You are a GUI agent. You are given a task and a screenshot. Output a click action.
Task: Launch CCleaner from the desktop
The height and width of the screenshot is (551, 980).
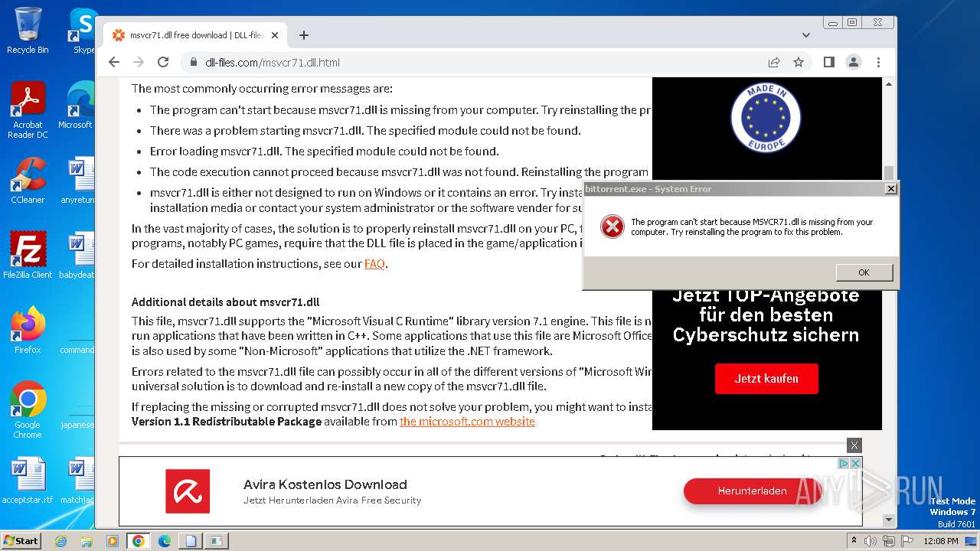click(x=28, y=181)
